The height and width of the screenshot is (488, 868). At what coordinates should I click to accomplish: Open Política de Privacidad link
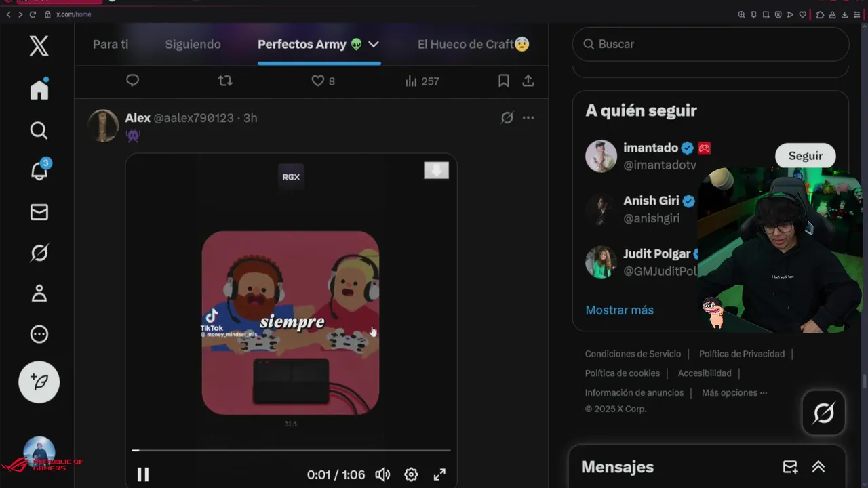742,354
